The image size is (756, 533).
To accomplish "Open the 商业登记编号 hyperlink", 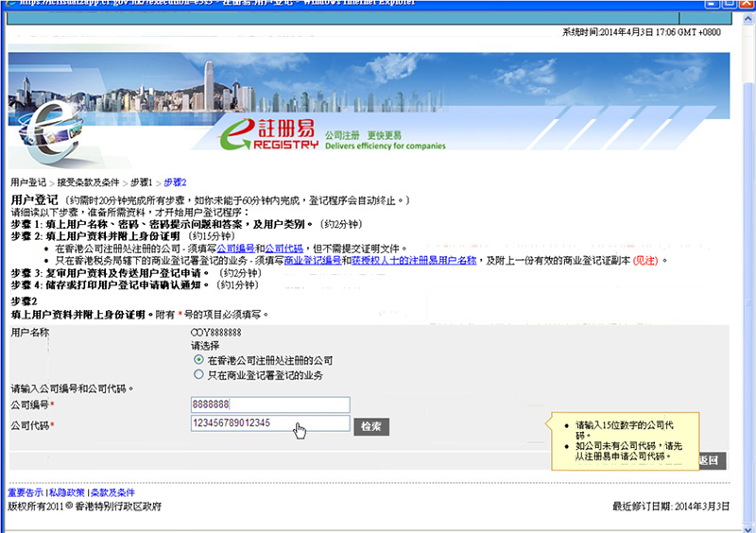I will point(313,261).
